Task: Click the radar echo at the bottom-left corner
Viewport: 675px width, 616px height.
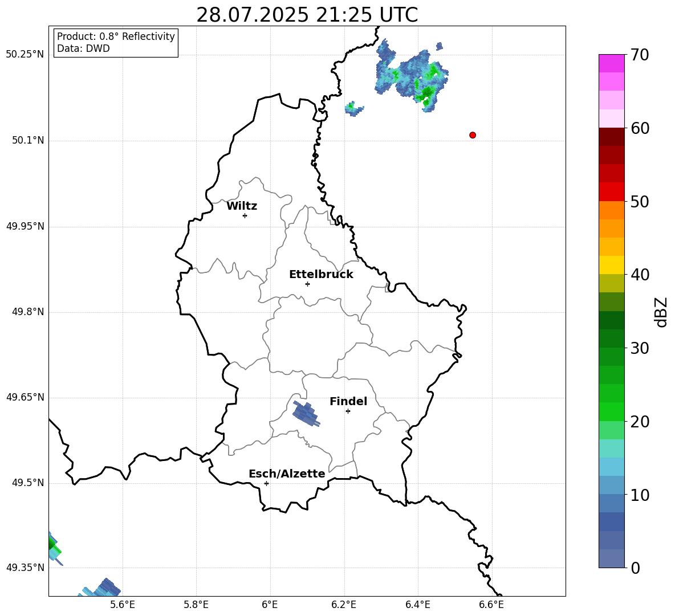Action: [100, 588]
